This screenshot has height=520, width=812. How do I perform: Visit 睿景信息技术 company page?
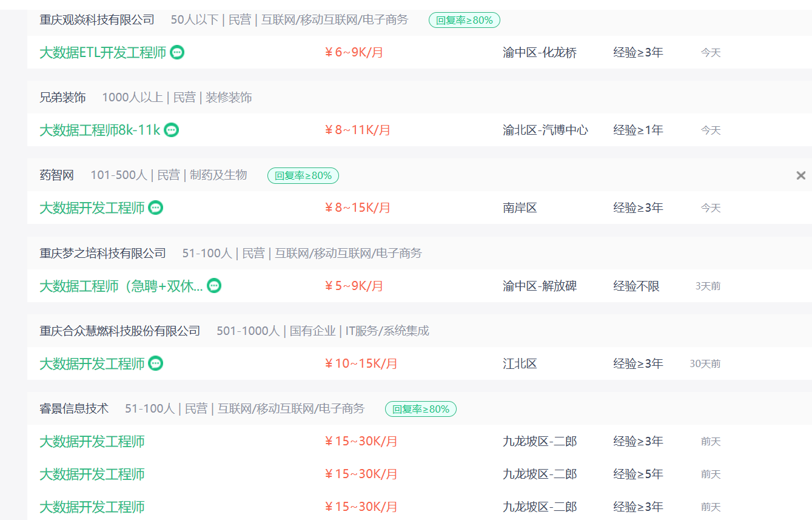(x=73, y=408)
